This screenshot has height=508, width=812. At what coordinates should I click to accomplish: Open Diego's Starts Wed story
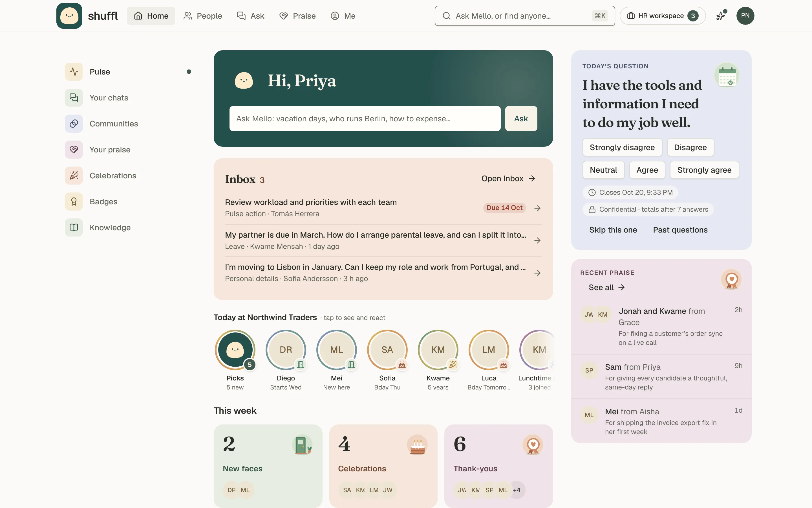coord(286,360)
